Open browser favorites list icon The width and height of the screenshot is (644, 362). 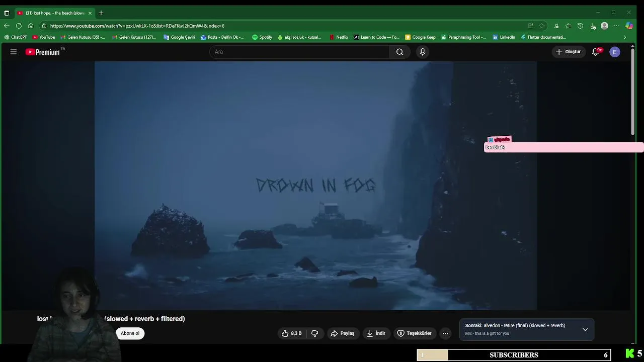pos(568,26)
